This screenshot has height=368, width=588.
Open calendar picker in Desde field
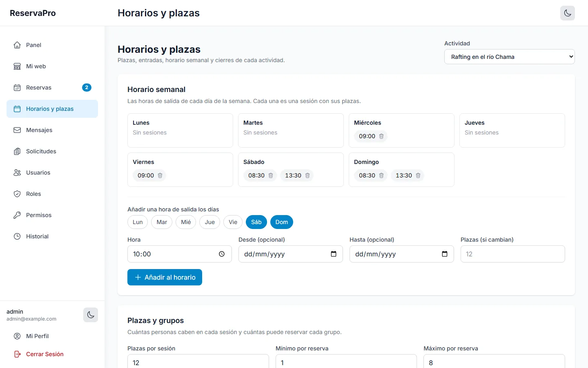[x=334, y=254]
